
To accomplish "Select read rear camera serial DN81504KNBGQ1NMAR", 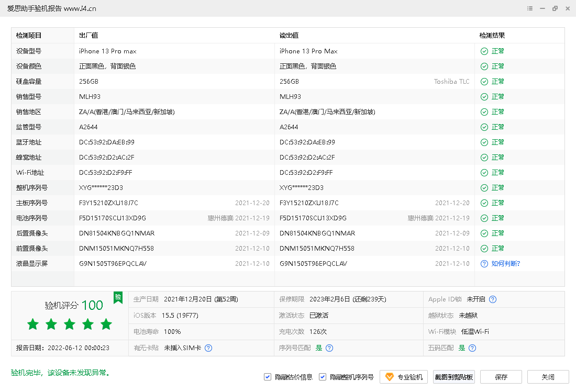I will click(x=317, y=233).
